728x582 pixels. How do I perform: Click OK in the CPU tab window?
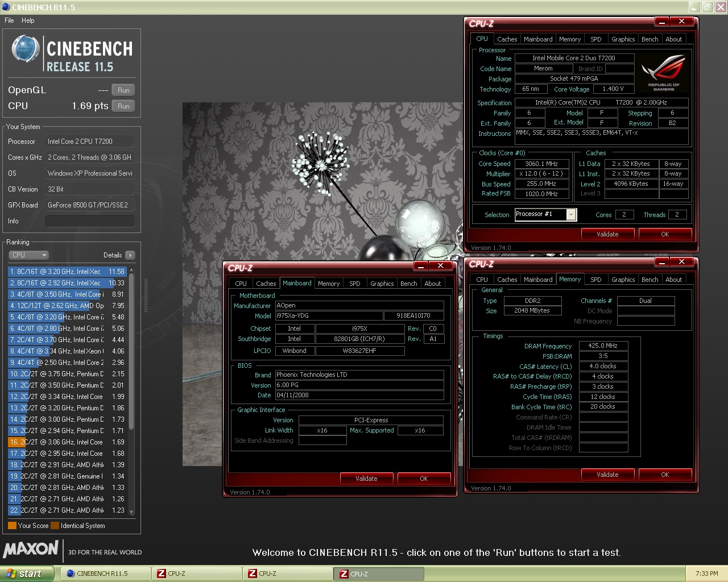tap(665, 234)
